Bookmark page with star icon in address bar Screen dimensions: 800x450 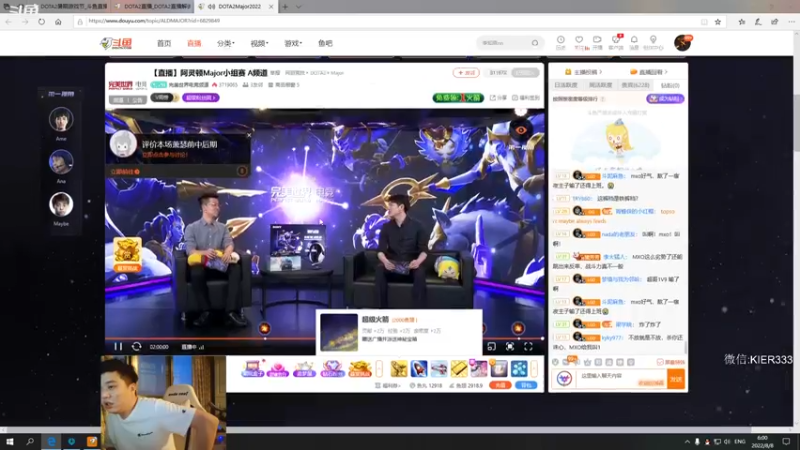pyautogui.click(x=718, y=21)
